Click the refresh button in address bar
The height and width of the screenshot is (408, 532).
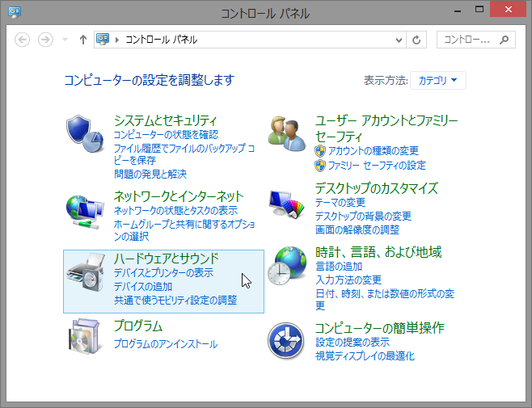coord(416,40)
